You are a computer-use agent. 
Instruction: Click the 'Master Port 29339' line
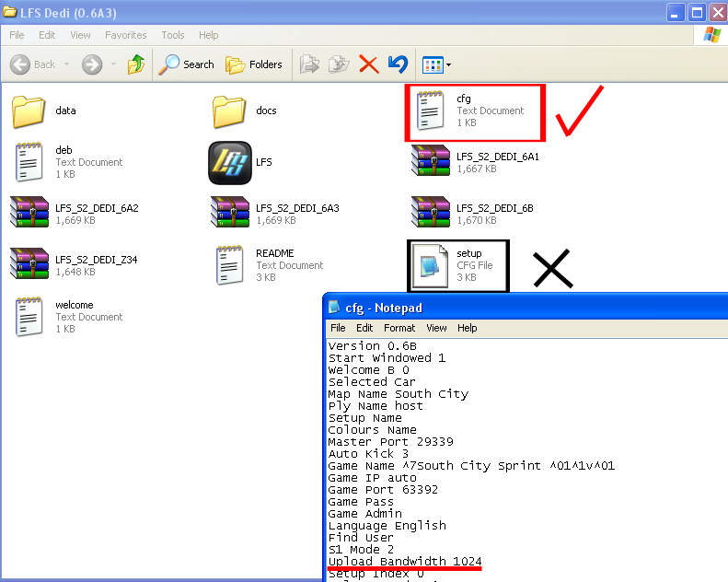point(390,442)
